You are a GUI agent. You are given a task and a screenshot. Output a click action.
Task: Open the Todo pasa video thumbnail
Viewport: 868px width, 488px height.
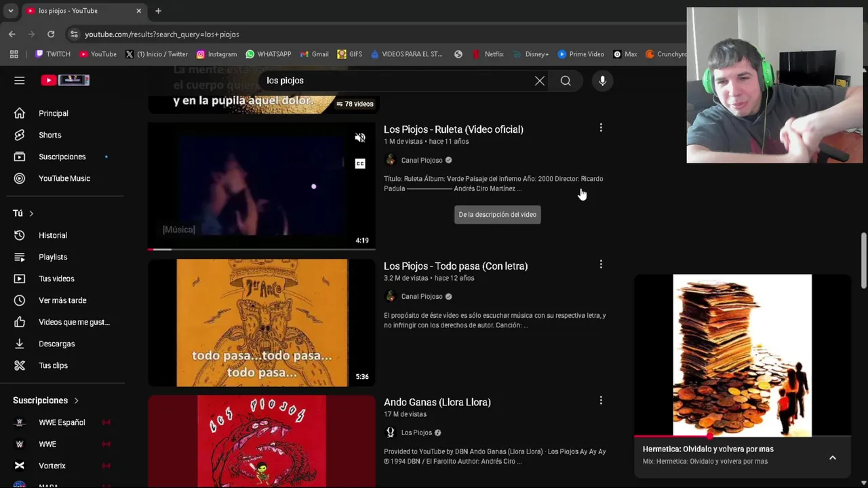(x=262, y=323)
